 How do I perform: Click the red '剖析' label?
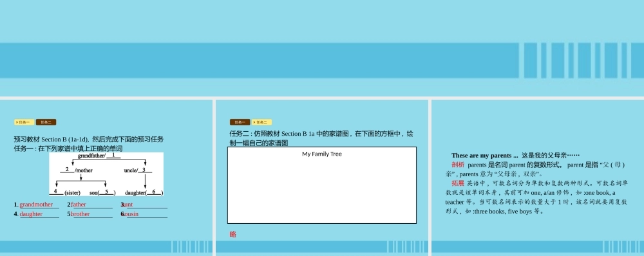tap(458, 165)
